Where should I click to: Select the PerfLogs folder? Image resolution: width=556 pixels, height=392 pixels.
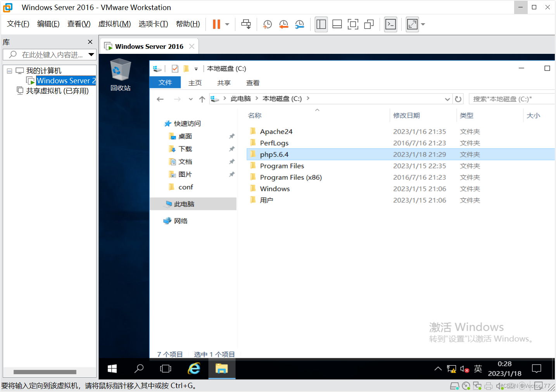pos(274,143)
